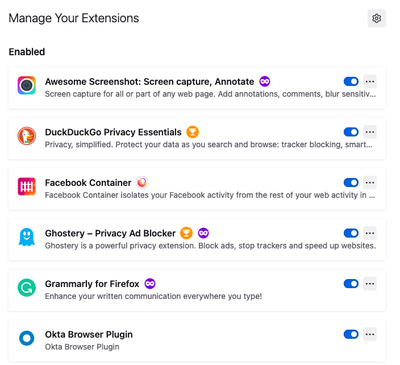Open more options menu for Grammarly
Screen dimensions: 400x365
pyautogui.click(x=370, y=284)
